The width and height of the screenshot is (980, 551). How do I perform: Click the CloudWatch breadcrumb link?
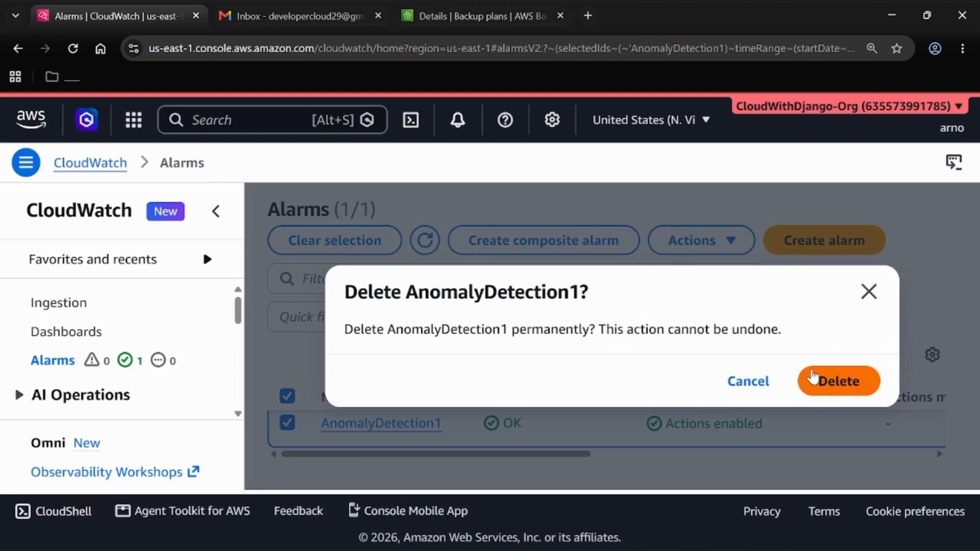pyautogui.click(x=90, y=163)
